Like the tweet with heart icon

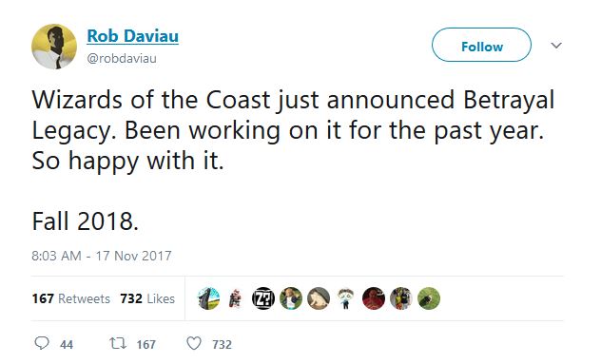pyautogui.click(x=194, y=343)
